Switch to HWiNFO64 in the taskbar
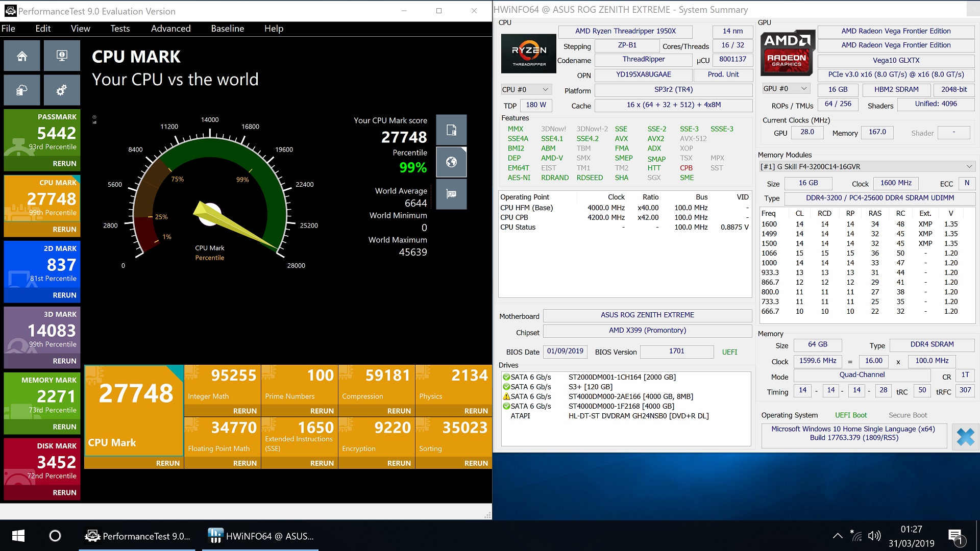Image resolution: width=980 pixels, height=551 pixels. click(260, 536)
